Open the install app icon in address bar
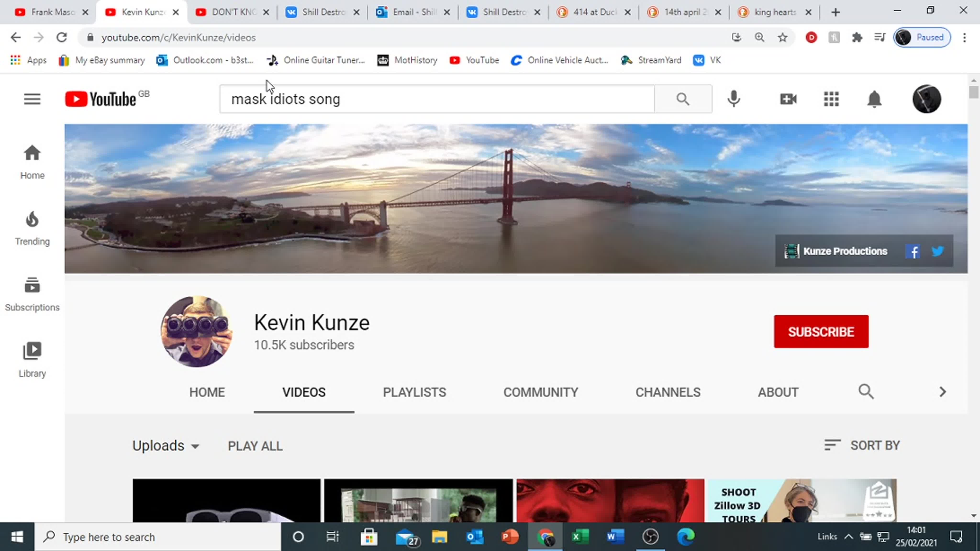 pos(736,37)
